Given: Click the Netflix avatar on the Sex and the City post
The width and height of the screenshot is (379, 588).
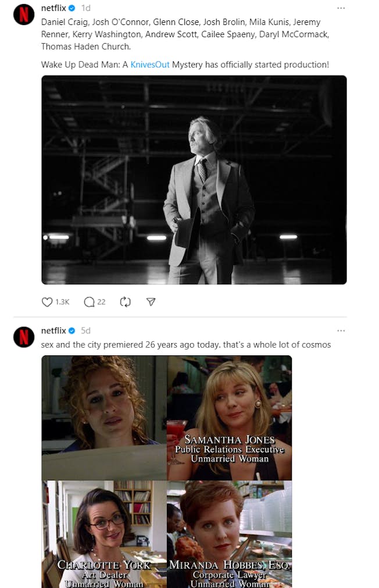Looking at the screenshot, I should tap(23, 337).
